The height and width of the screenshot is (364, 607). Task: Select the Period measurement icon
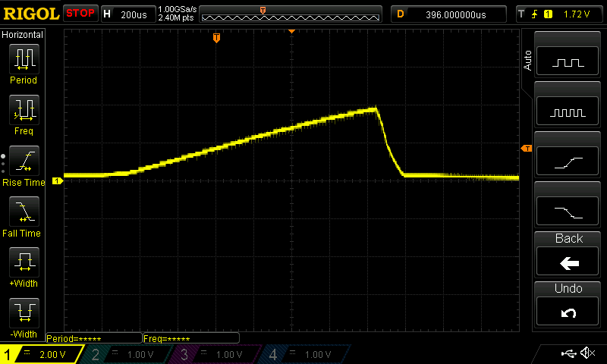pyautogui.click(x=24, y=59)
